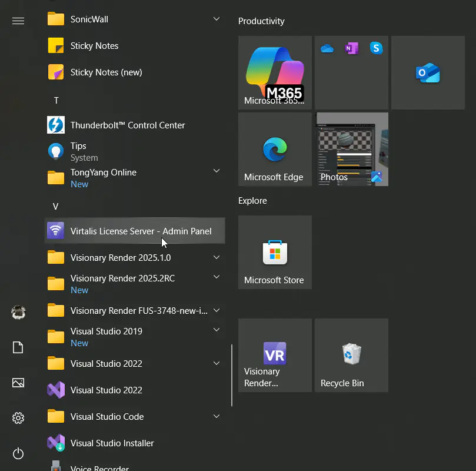Expand Visionary Render 2025.1.0 folder chevron
Screen dimensions: 476x471
coord(217,257)
